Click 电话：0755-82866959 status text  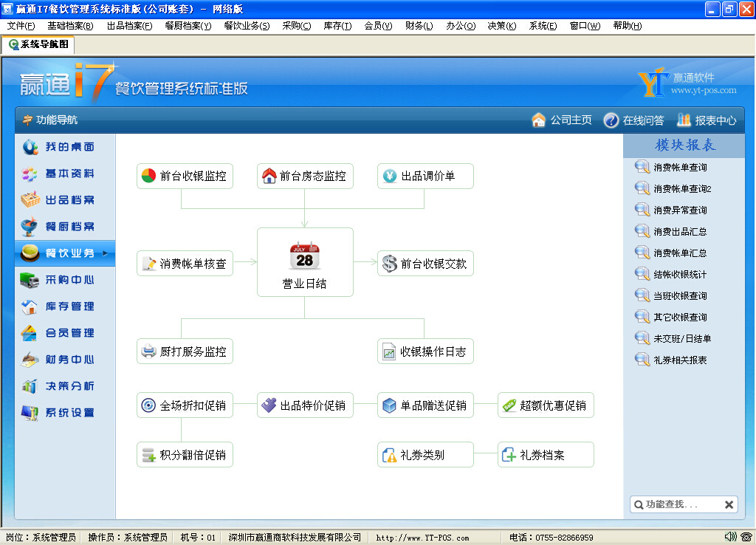pyautogui.click(x=551, y=538)
